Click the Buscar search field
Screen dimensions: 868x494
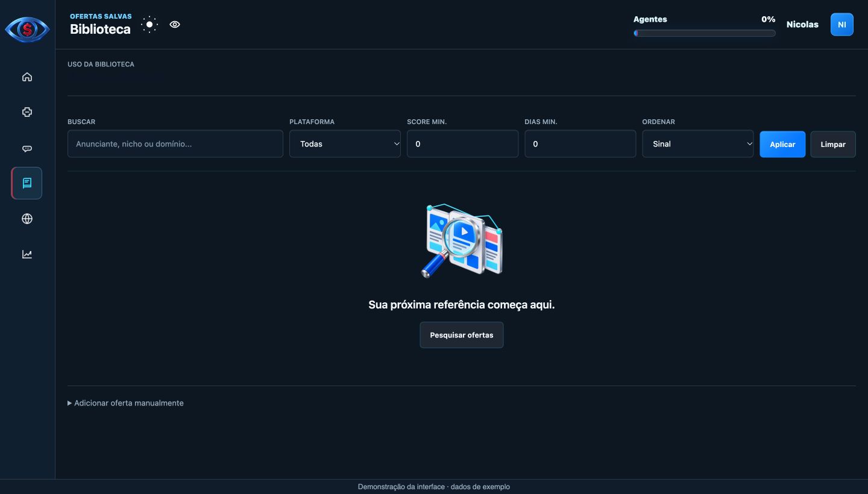click(175, 144)
